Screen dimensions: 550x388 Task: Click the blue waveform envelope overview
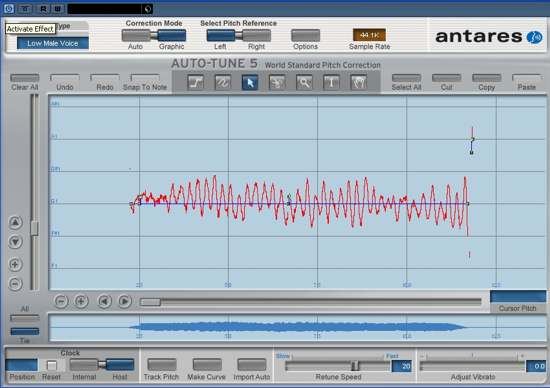point(297,327)
